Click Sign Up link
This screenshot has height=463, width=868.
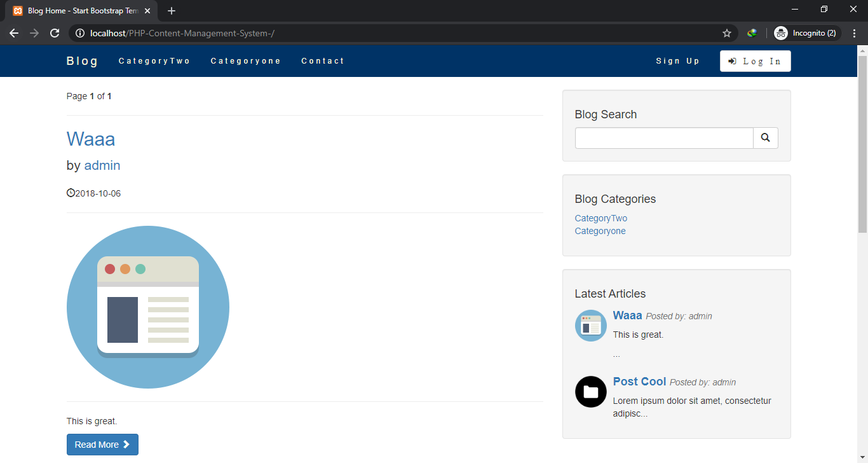tap(677, 61)
